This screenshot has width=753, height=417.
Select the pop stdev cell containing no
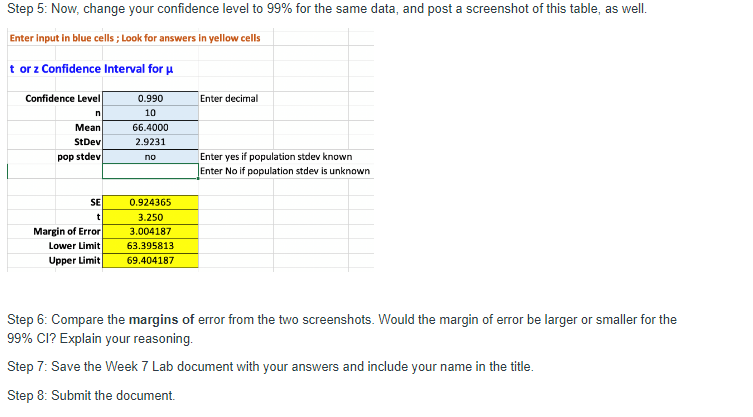pyautogui.click(x=150, y=157)
